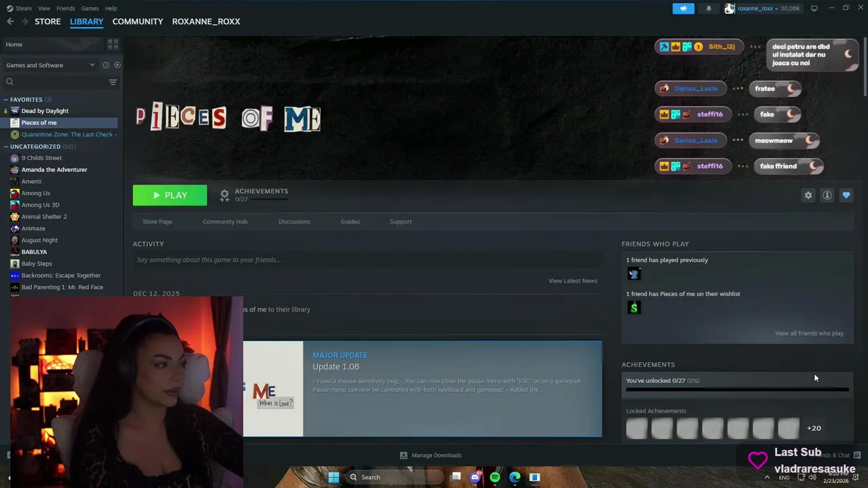Select BABULYA in library
The width and height of the screenshot is (868, 488).
tap(34, 252)
